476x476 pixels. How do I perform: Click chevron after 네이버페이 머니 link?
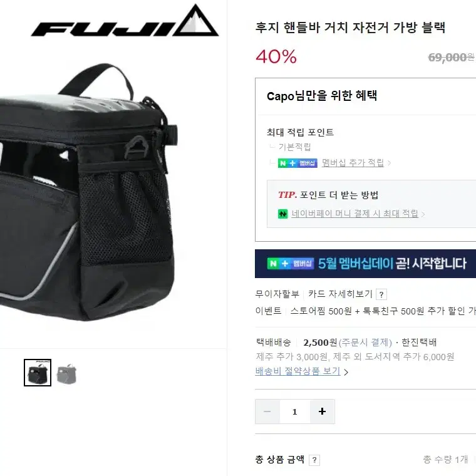point(423,214)
